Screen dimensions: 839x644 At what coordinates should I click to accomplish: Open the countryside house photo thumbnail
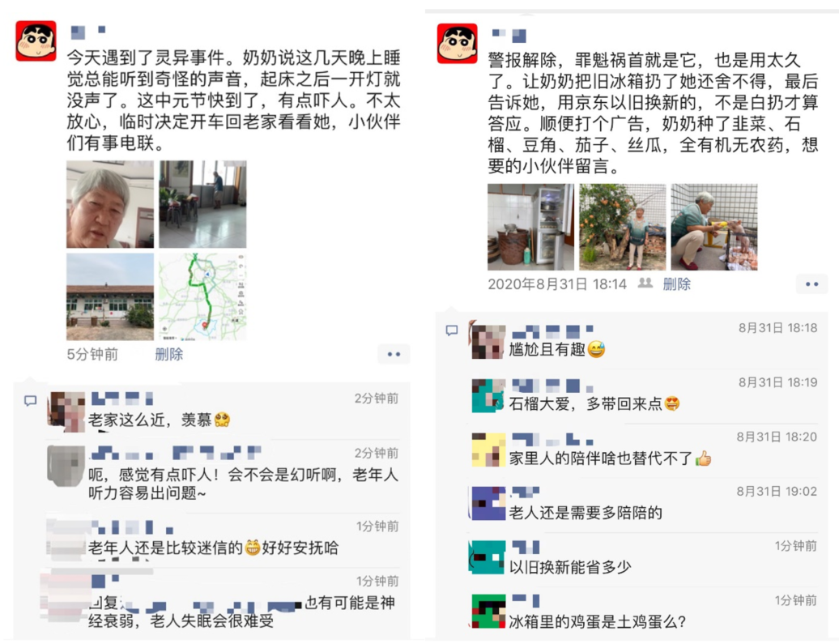pyautogui.click(x=109, y=296)
